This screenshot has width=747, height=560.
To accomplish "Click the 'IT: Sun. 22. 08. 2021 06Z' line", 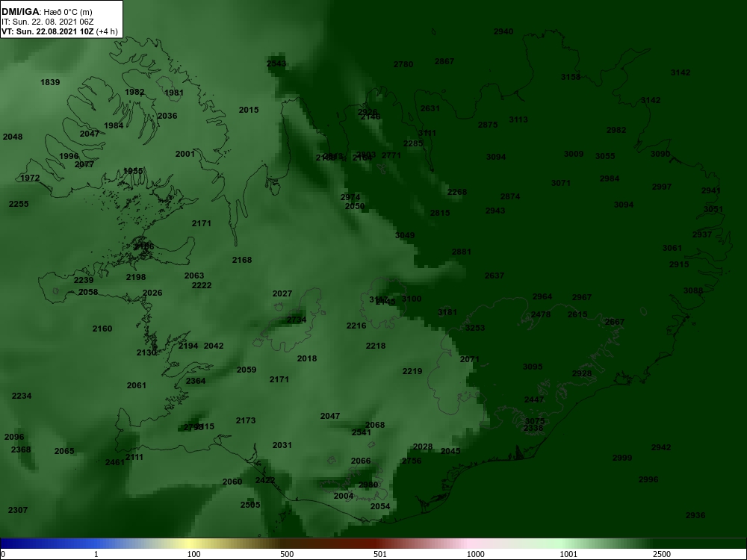I will [x=48, y=22].
